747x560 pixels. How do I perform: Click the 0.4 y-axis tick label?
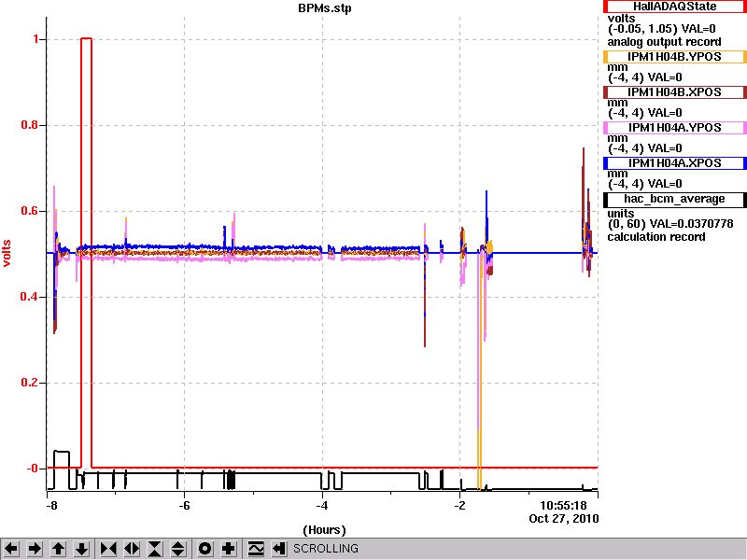[x=30, y=297]
